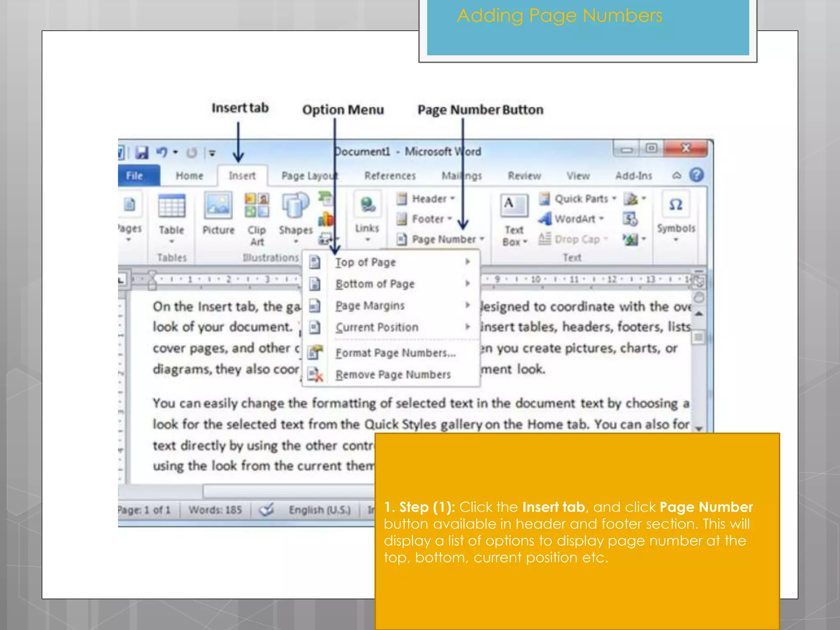Open the Clip Art tool
This screenshot has height=630, width=840.
257,206
